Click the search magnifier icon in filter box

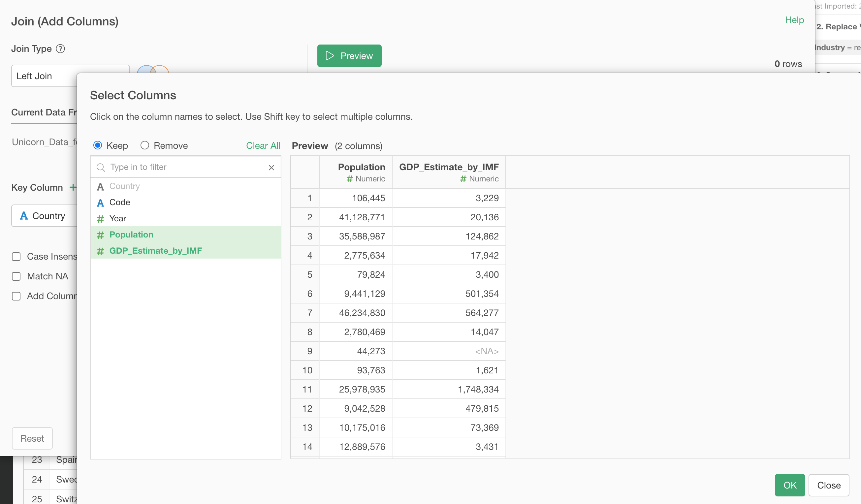[x=100, y=168]
